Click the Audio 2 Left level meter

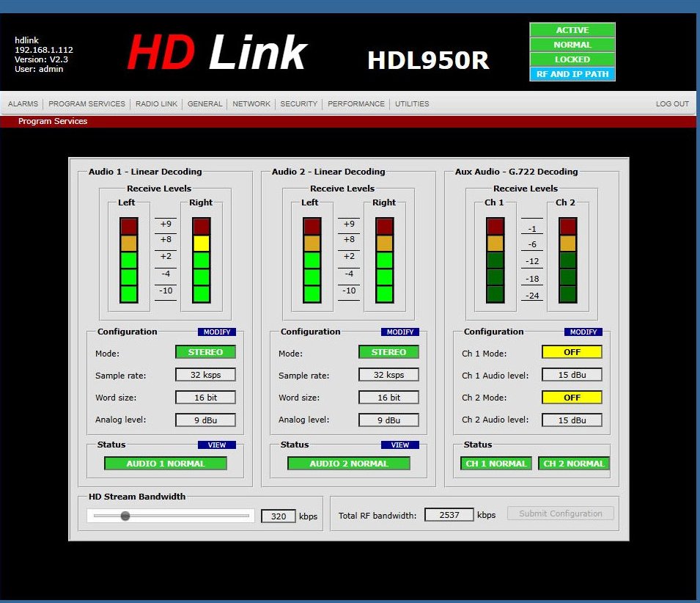point(312,260)
